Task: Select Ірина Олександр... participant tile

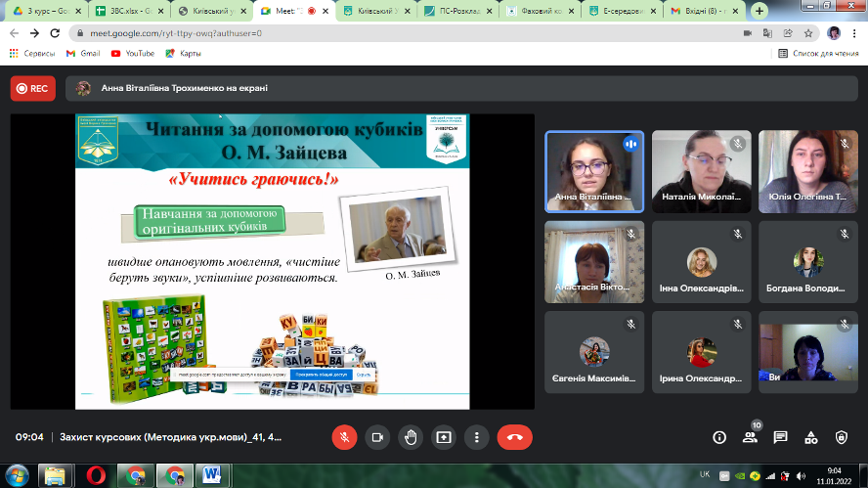Action: coord(702,352)
